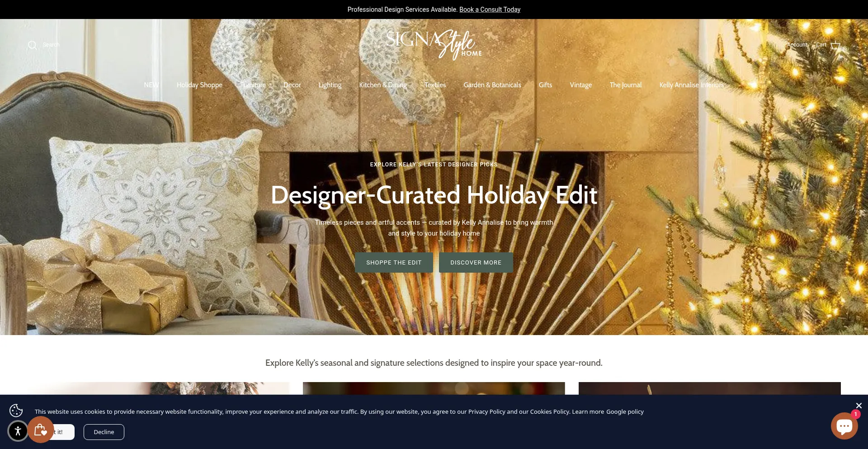This screenshot has height=449, width=868.
Task: Click the cookie settings icon
Action: pyautogui.click(x=16, y=411)
